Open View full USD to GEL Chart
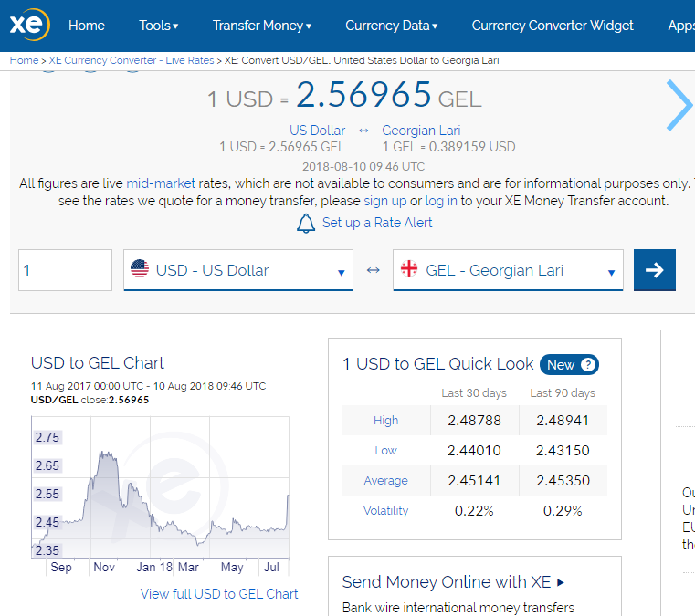Screen dimensions: 695x616 pos(219,593)
